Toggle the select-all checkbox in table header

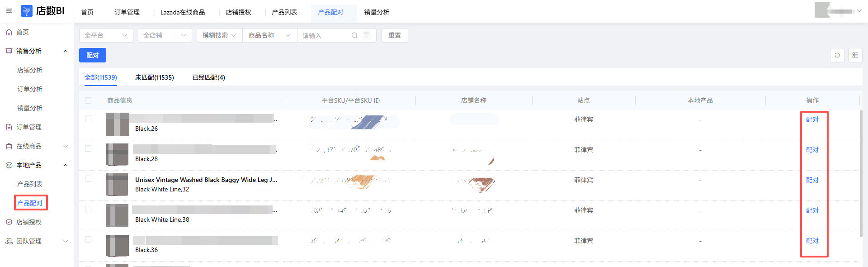point(88,100)
